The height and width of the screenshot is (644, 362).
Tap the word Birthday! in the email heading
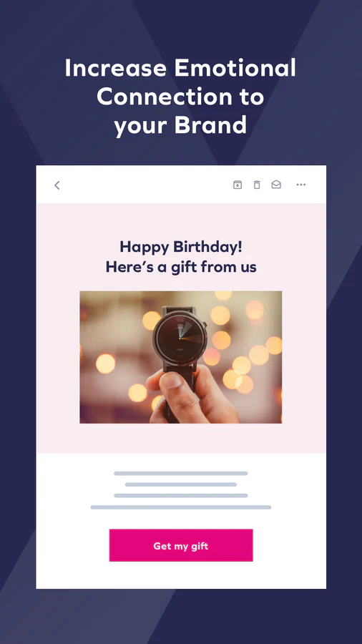point(207,248)
